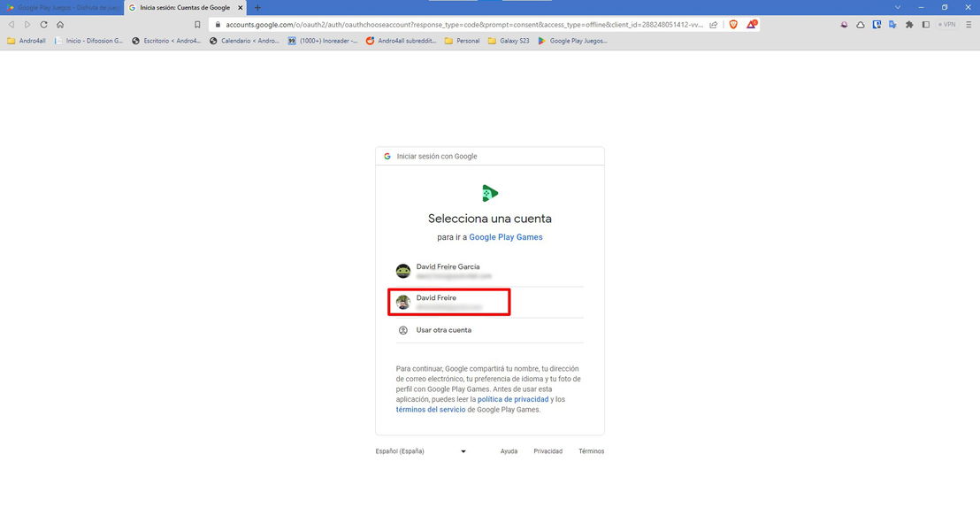This screenshot has width=980, height=531.
Task: Open the browser hamburger main menu
Action: click(x=969, y=25)
